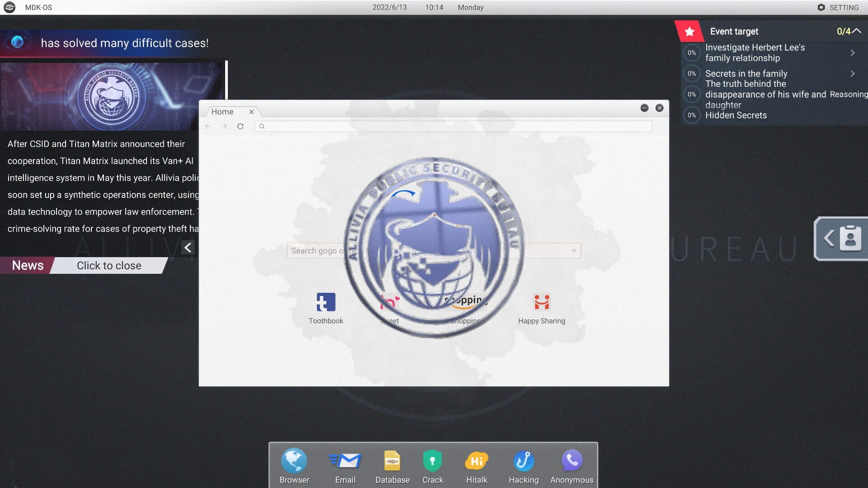Open the Happy Sharing shortcut
Viewport: 868px width, 488px height.
click(542, 308)
